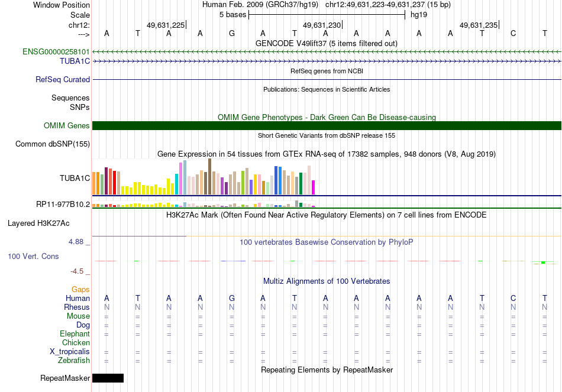Click the Layered H3K27Ac track label
562x392 pixels.
click(38, 223)
